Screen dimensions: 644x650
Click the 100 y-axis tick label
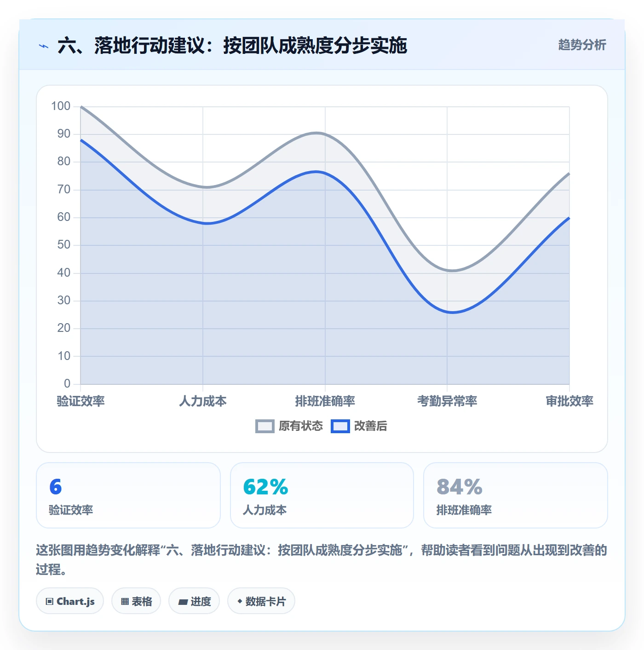(61, 106)
